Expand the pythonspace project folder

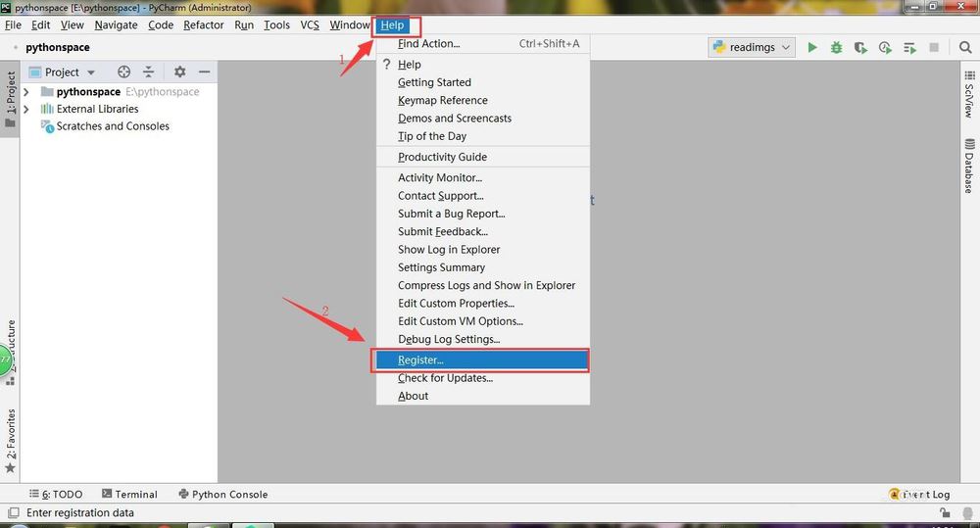(x=26, y=92)
